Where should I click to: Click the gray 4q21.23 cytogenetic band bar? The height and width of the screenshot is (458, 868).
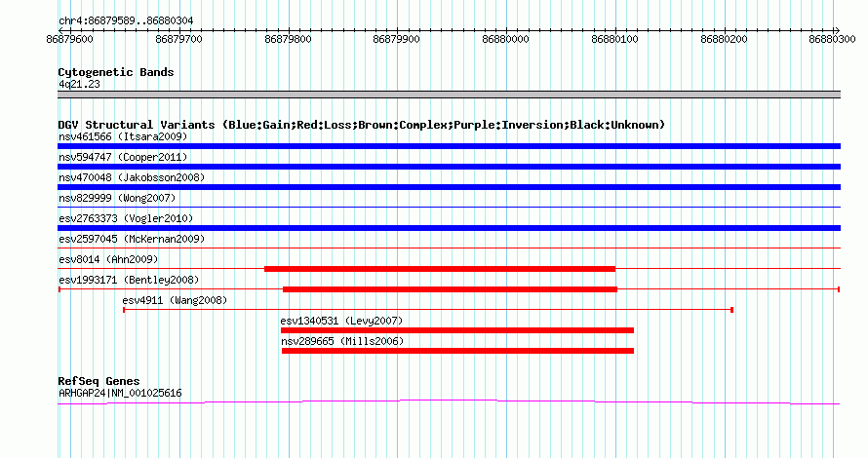pos(449,95)
